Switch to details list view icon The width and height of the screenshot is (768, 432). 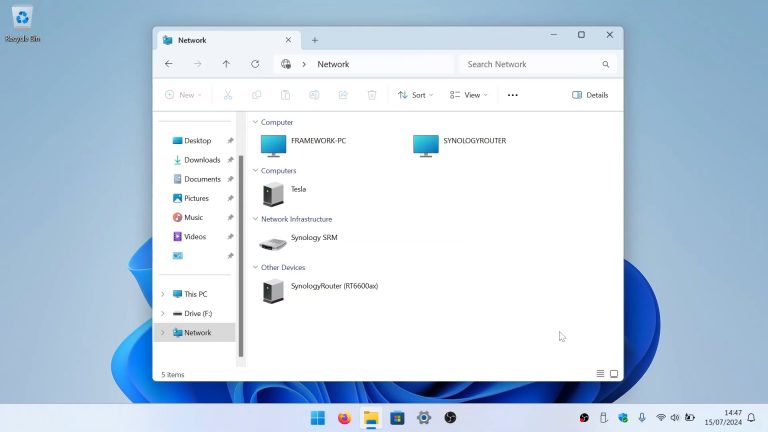600,374
